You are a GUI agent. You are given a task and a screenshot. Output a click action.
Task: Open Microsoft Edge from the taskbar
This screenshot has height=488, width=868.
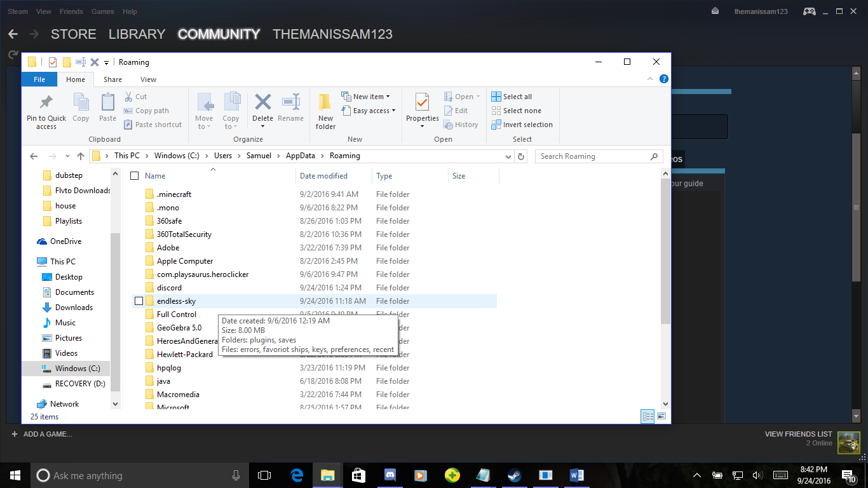click(x=297, y=475)
